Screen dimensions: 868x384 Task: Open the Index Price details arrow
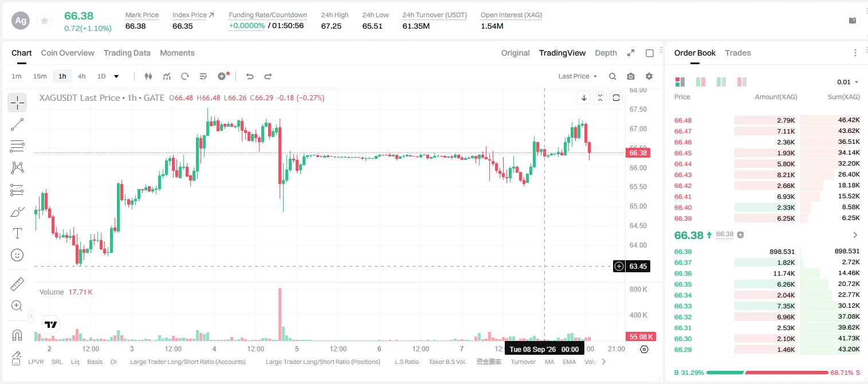(x=211, y=15)
